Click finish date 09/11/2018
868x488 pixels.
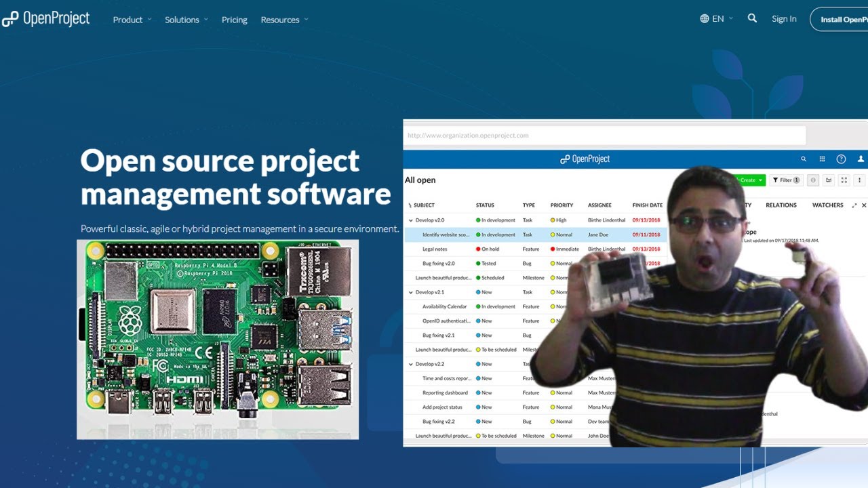click(646, 235)
